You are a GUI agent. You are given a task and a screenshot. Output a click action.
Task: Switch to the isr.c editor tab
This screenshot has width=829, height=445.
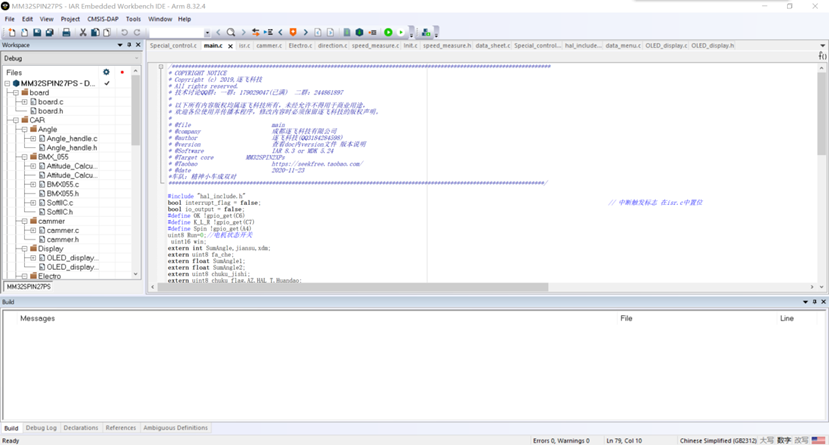[244, 45]
